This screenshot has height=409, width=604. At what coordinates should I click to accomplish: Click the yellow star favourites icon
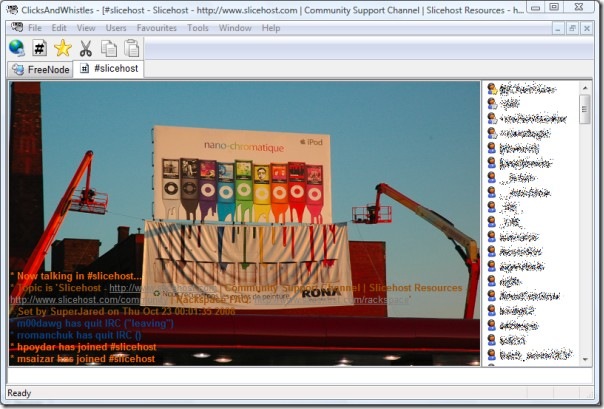tap(63, 48)
